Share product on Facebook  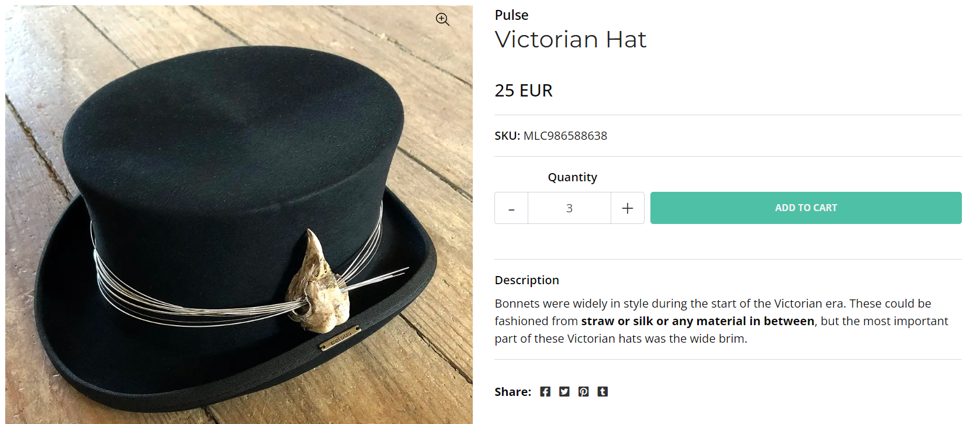545,392
